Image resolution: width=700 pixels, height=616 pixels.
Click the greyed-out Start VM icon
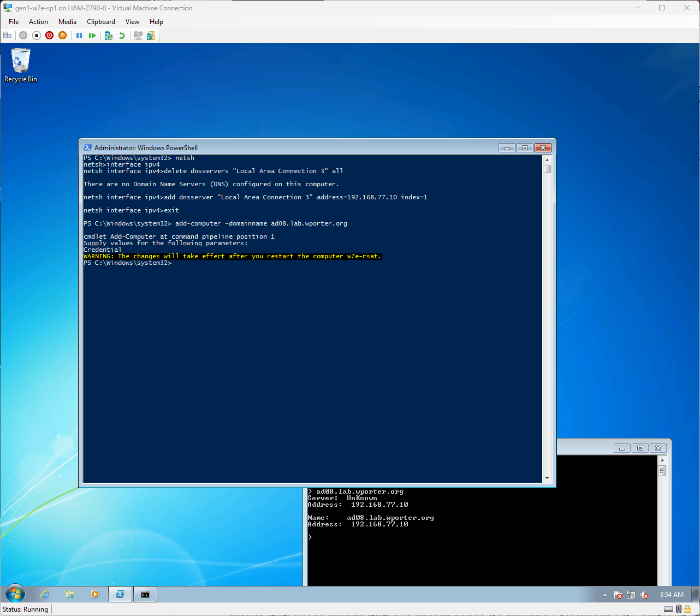point(23,35)
